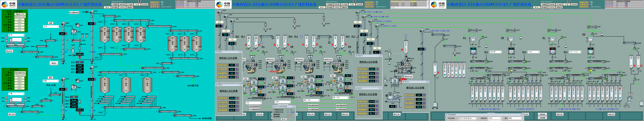This screenshot has height=121, width=644.
Task: Open the FL1 浅仓料 dropdown
Action: click(x=501, y=52)
